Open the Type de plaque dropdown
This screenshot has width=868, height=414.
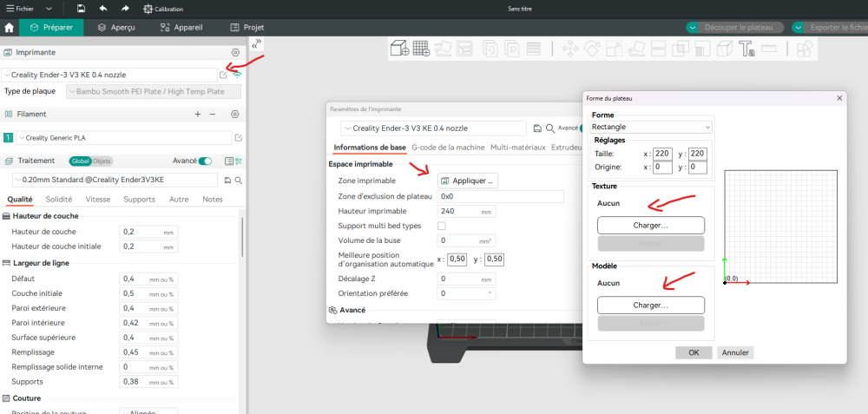click(154, 91)
